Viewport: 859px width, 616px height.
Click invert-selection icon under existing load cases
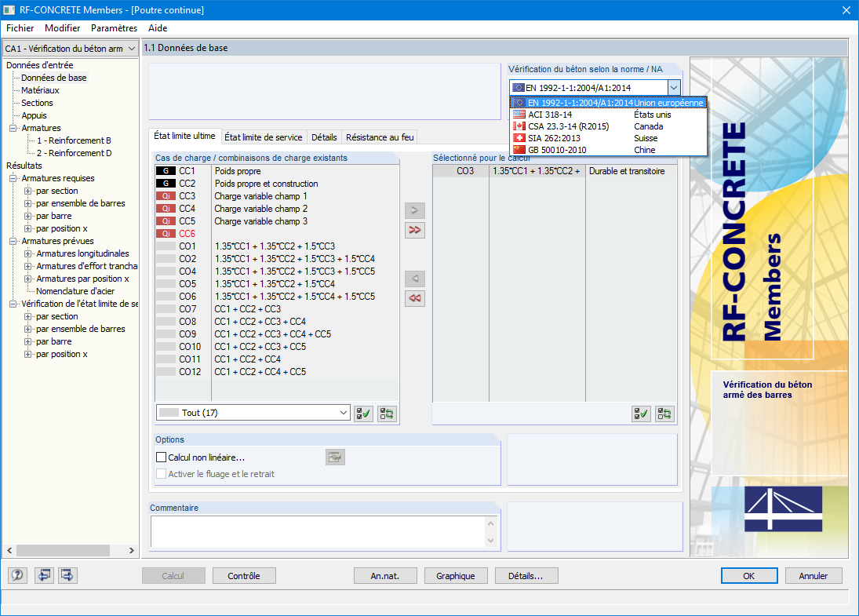(387, 414)
